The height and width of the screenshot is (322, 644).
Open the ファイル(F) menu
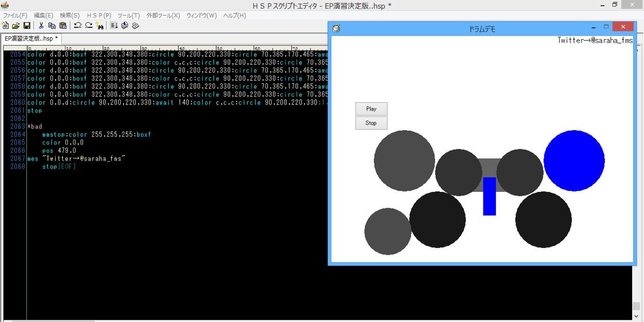(15, 15)
